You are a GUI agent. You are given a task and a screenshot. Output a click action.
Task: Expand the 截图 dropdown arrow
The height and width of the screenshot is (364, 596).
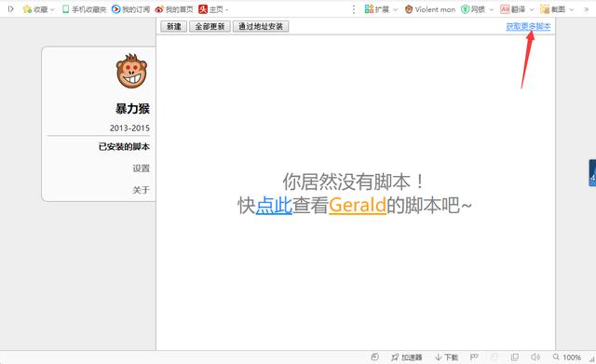point(571,9)
